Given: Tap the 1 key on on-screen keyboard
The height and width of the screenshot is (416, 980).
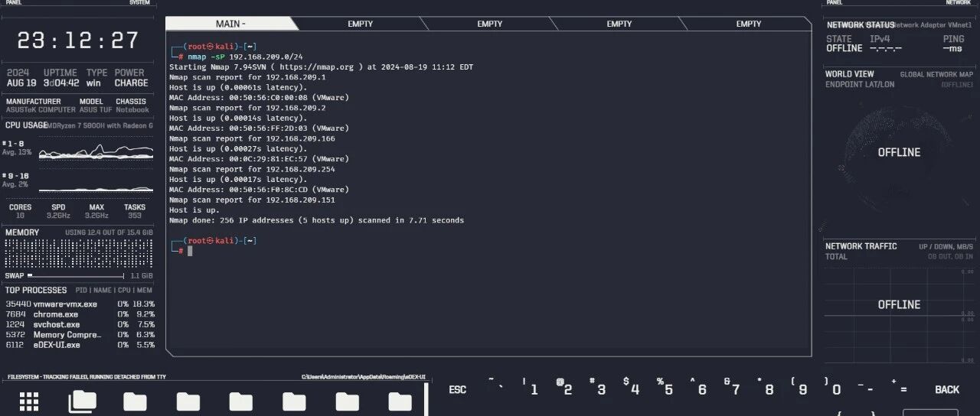Looking at the screenshot, I should (530, 388).
